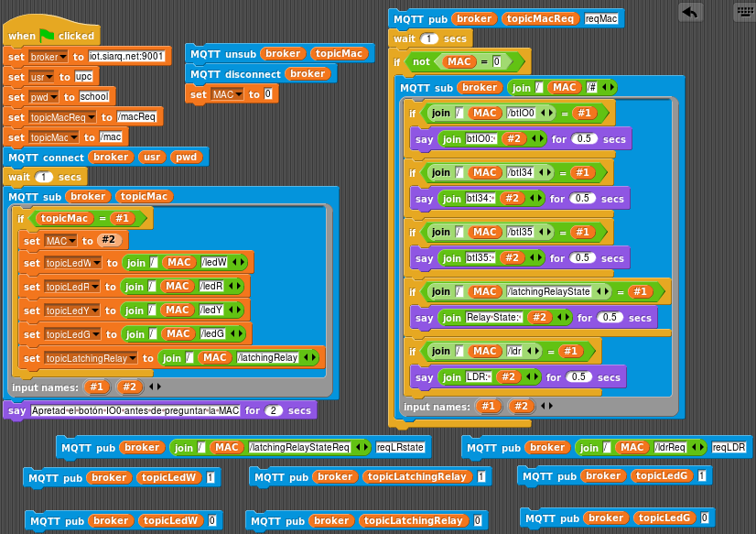Click the input names arrows under the topicMac sub block
Image resolution: width=756 pixels, height=534 pixels.
[x=156, y=387]
